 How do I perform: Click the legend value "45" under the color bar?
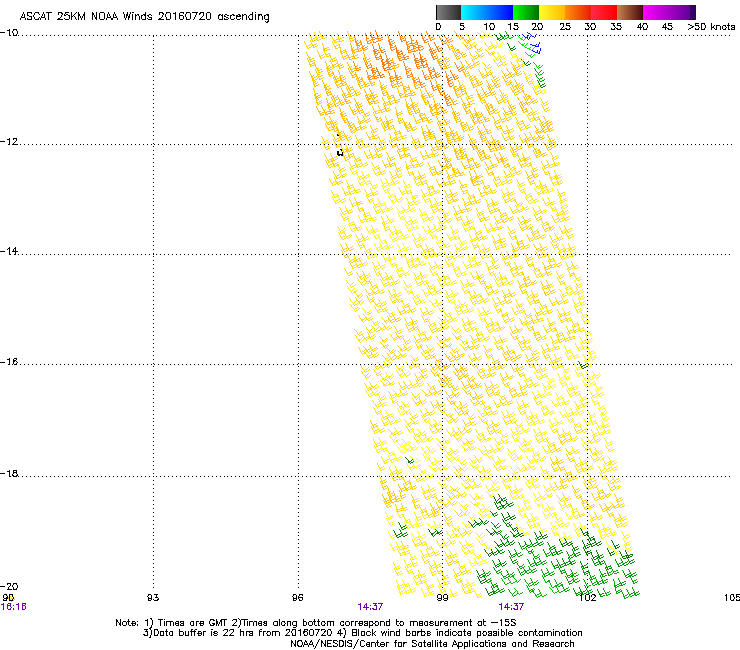pyautogui.click(x=667, y=27)
